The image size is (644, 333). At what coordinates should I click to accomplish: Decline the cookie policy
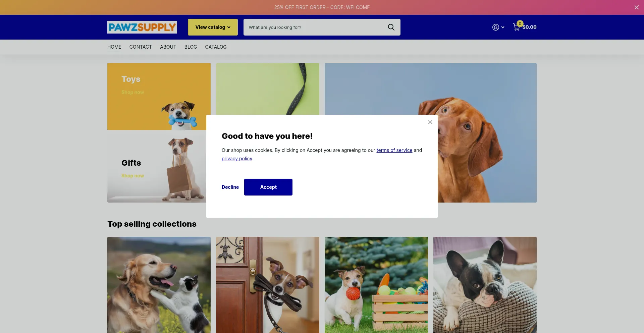pyautogui.click(x=230, y=187)
